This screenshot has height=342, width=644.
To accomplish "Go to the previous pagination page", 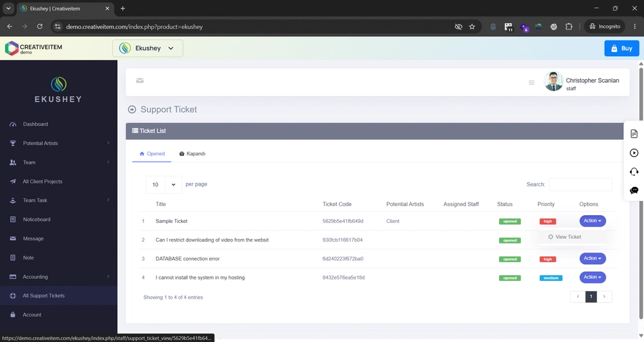I will (578, 296).
